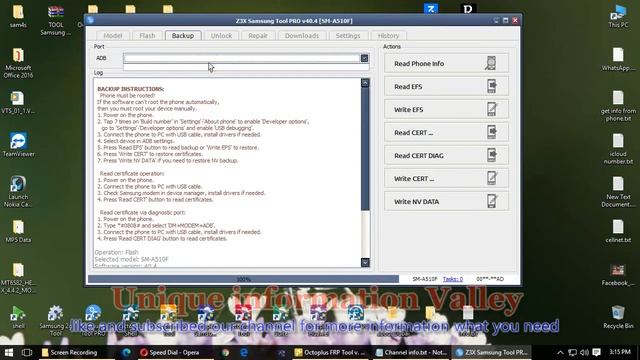
Task: Click the log scrollbar down arrow
Action: point(365,262)
